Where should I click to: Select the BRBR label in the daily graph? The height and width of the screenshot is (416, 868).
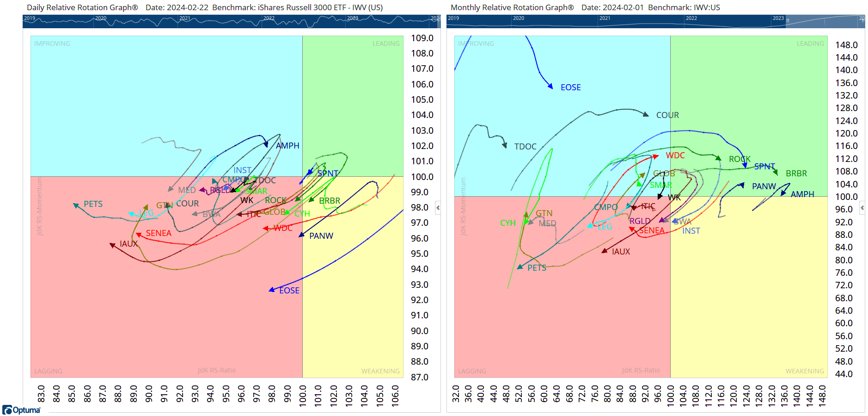click(330, 201)
